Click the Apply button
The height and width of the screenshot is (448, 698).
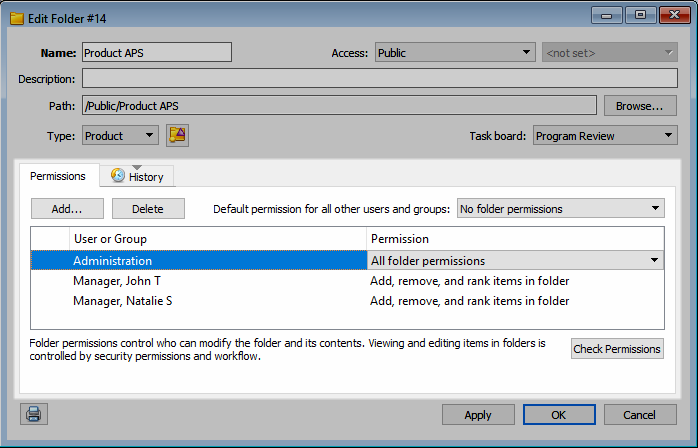[x=478, y=415]
